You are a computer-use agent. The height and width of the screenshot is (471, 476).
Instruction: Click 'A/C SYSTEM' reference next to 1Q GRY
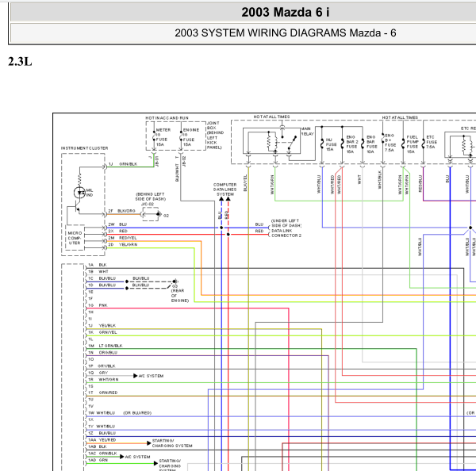[151, 376]
